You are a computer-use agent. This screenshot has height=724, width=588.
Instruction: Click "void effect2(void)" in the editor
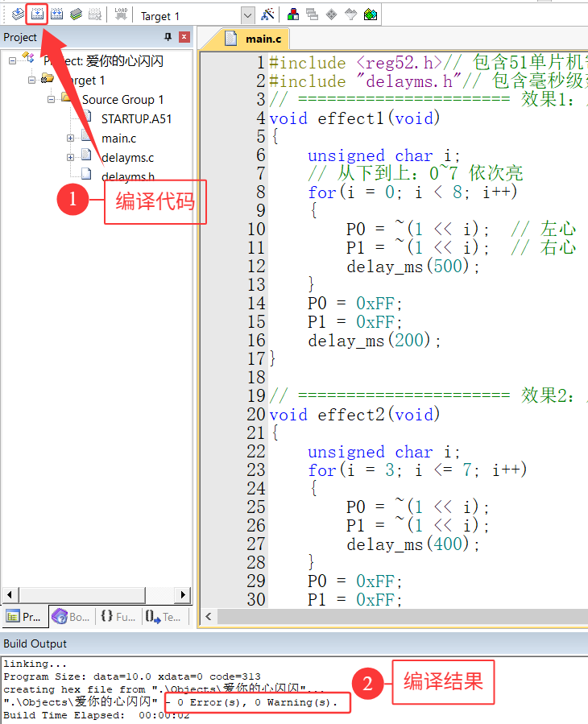[354, 415]
